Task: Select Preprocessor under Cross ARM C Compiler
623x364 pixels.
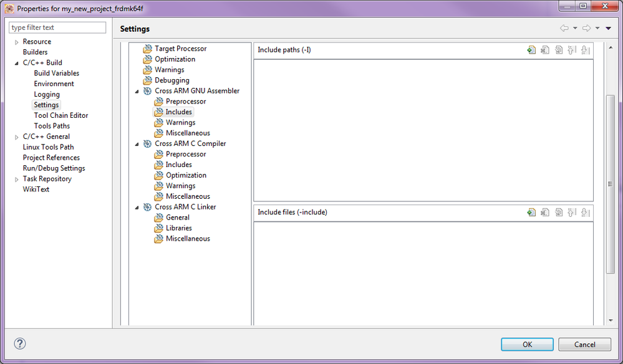Action: pyautogui.click(x=186, y=154)
